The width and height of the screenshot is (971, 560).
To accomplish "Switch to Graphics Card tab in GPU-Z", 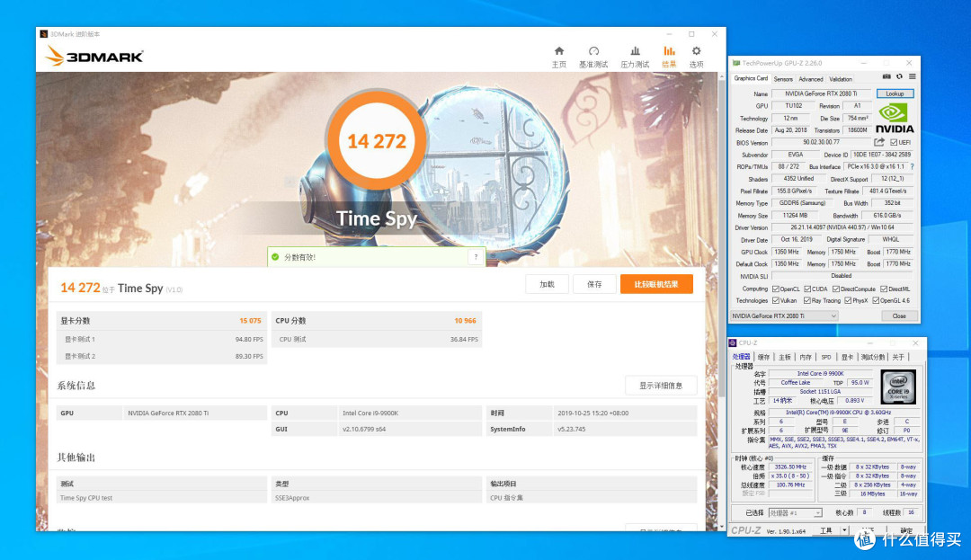I will pyautogui.click(x=751, y=78).
